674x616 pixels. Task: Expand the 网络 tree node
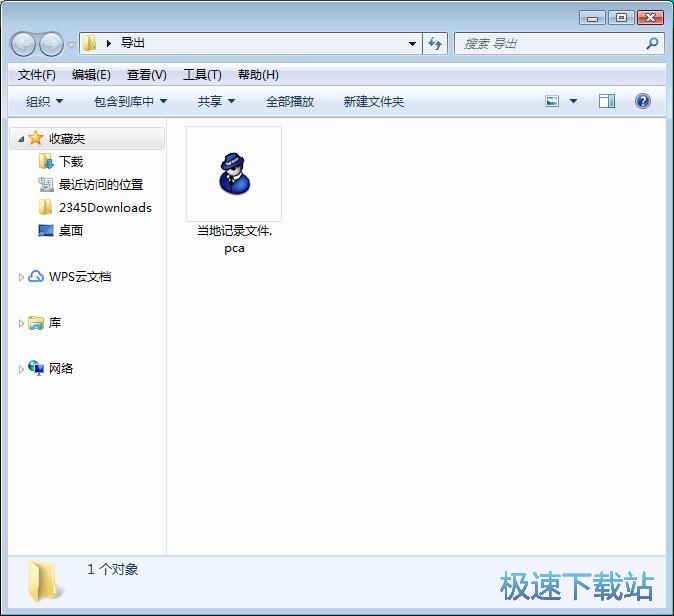21,369
